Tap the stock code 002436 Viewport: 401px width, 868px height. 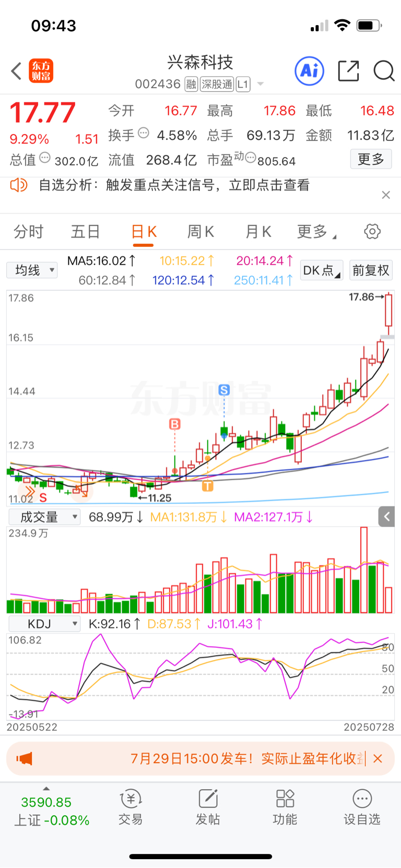tap(158, 84)
